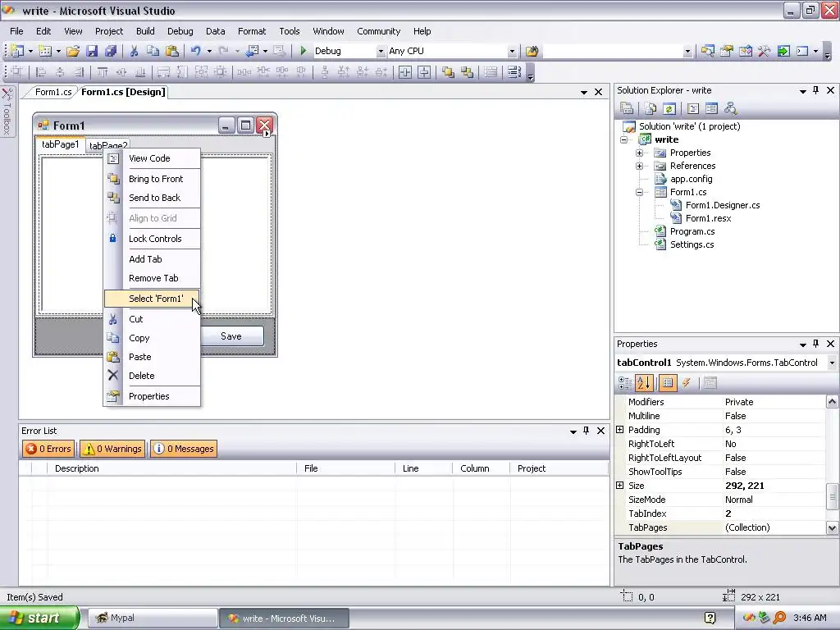Choose Remove Tab from the context menu
Image resolution: width=840 pixels, height=630 pixels.
point(152,278)
